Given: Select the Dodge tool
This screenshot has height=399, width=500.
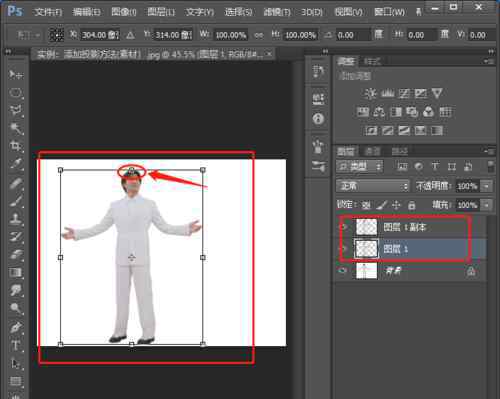Looking at the screenshot, I should [15, 308].
